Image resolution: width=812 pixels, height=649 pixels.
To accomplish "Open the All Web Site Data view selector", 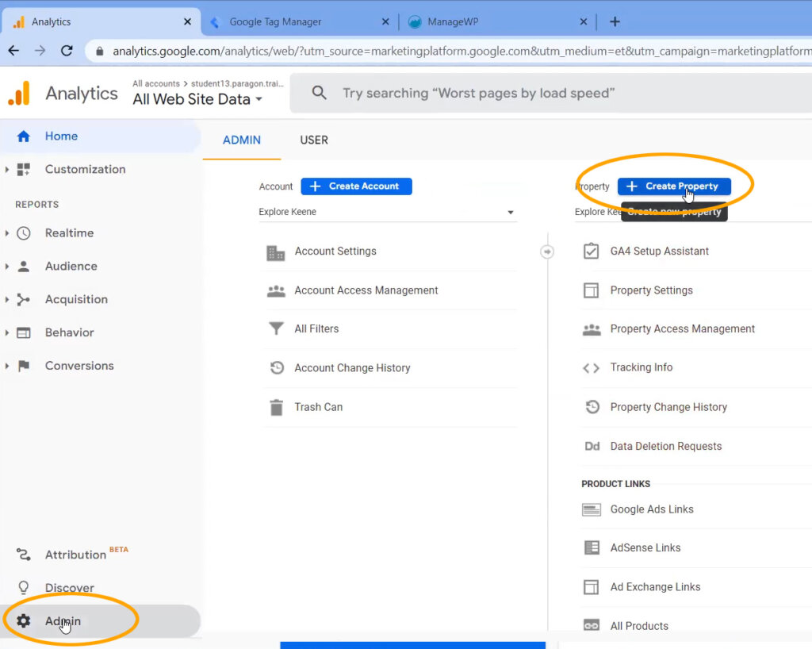I will (197, 99).
